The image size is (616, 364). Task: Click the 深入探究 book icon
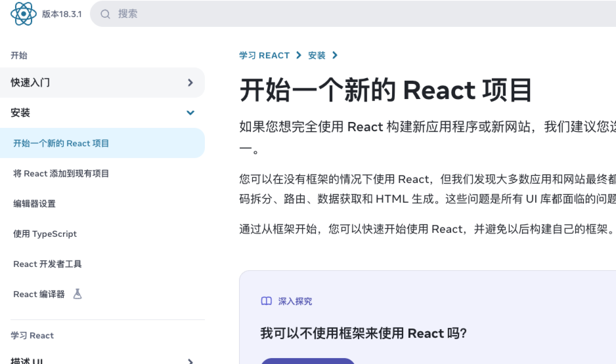pos(267,301)
